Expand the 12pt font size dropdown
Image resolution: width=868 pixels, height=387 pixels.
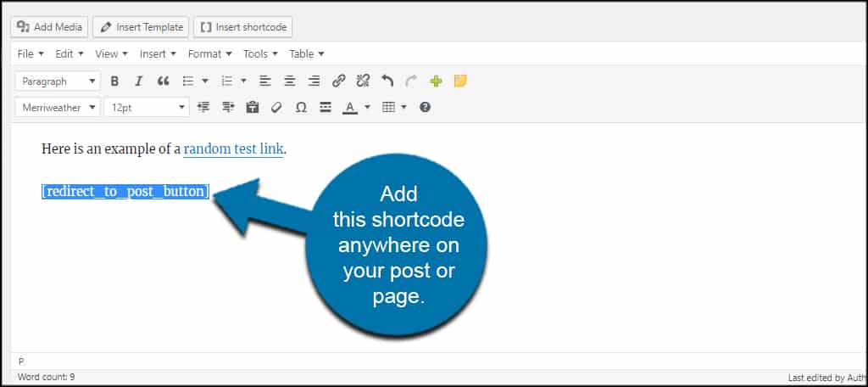coord(147,108)
